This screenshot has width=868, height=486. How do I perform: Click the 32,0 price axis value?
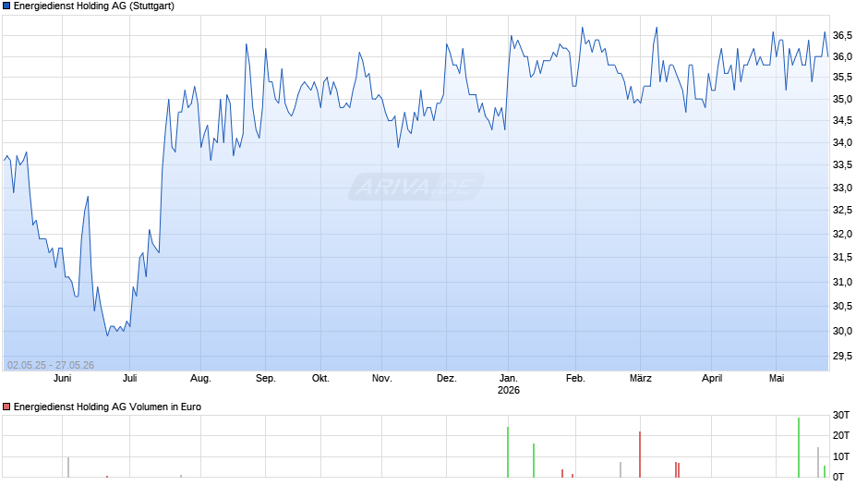pos(842,234)
